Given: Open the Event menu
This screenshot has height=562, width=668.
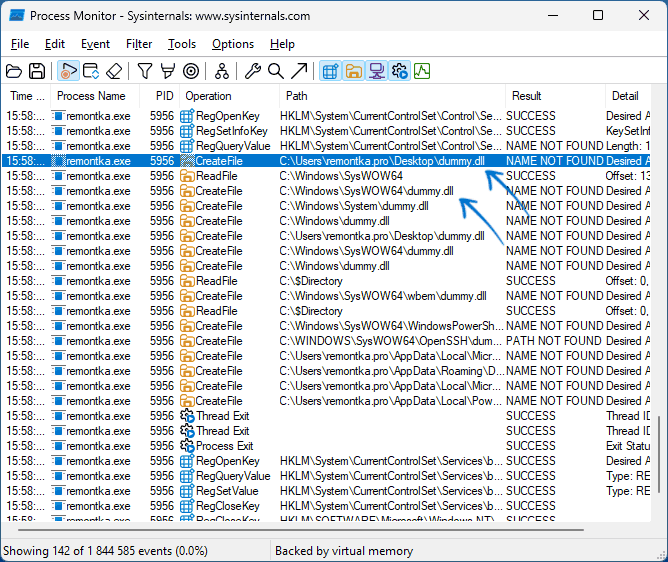Looking at the screenshot, I should (x=95, y=44).
